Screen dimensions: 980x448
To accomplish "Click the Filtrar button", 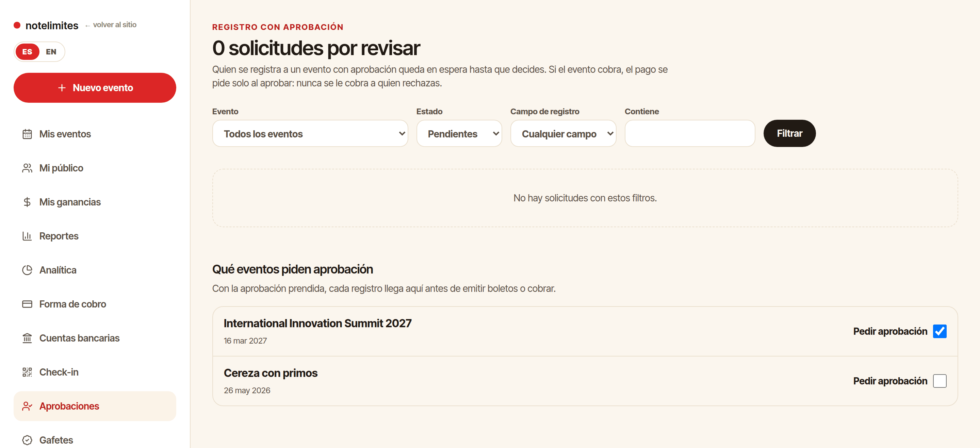I will (789, 133).
